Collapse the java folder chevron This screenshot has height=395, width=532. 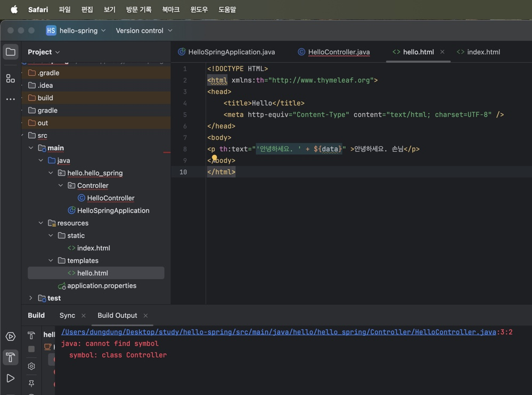pyautogui.click(x=40, y=160)
